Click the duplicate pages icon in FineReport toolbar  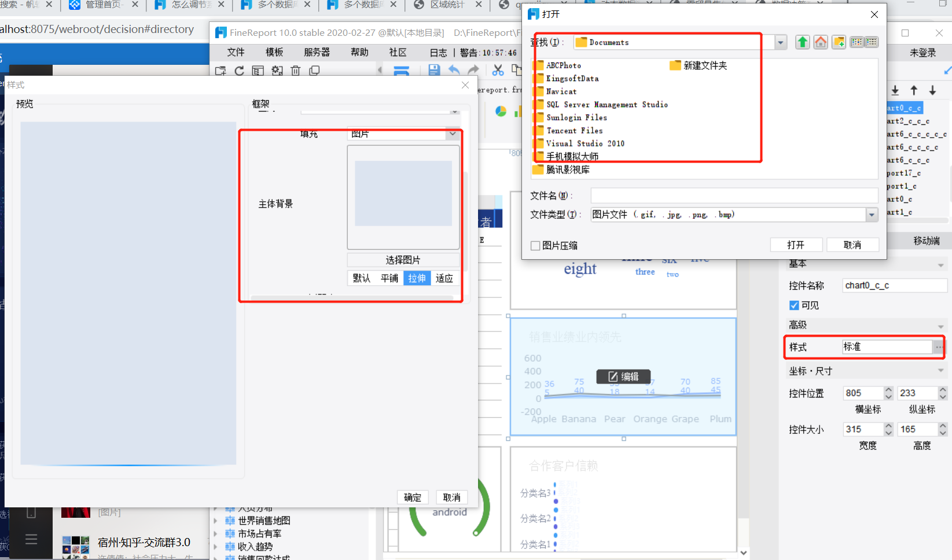coord(314,71)
